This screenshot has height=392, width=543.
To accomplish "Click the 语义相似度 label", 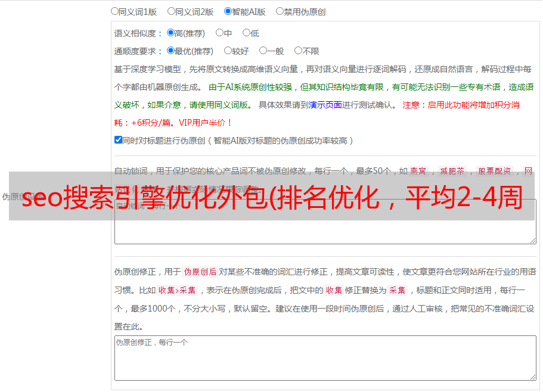I will coord(138,33).
